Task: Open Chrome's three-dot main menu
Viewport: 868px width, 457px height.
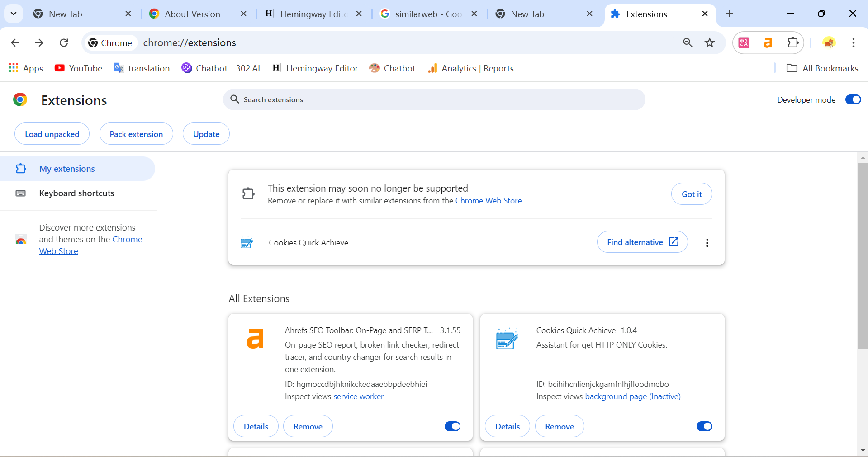Action: point(853,42)
